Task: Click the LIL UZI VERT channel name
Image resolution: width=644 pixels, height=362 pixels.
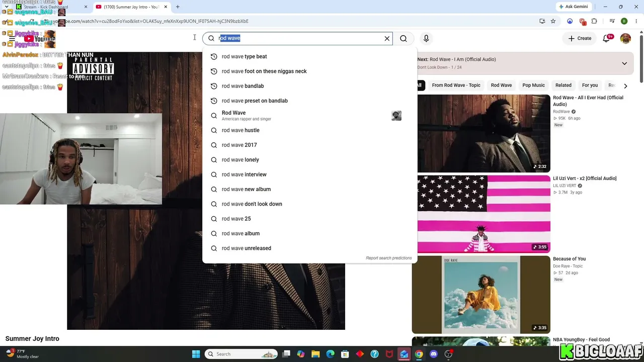Action: (565, 186)
